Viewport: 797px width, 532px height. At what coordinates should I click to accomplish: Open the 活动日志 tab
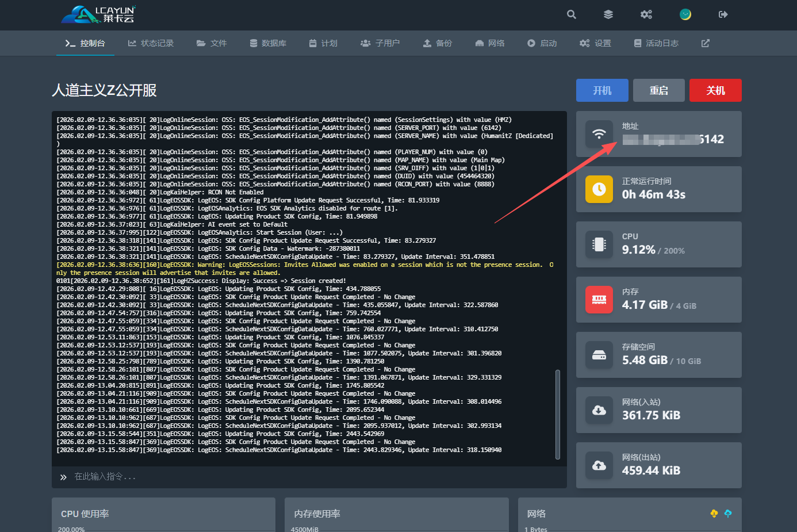tap(656, 43)
